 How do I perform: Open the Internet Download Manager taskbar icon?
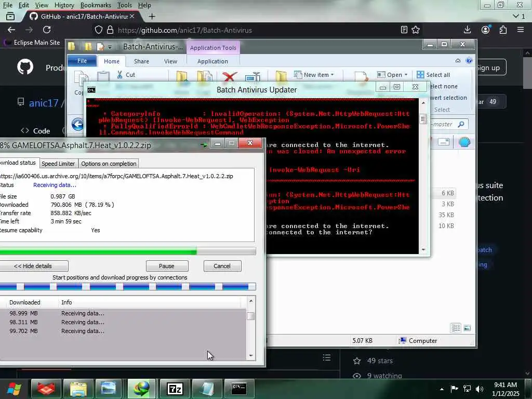[x=141, y=389]
